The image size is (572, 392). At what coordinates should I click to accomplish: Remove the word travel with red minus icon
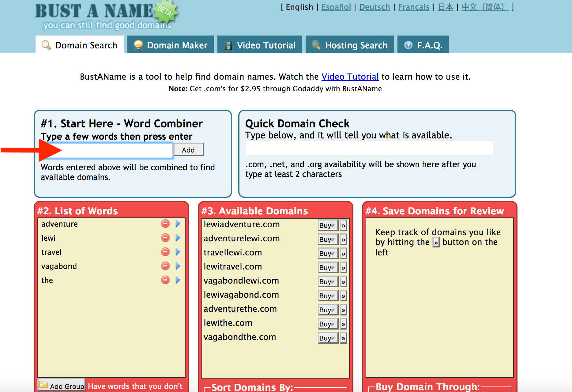[165, 252]
